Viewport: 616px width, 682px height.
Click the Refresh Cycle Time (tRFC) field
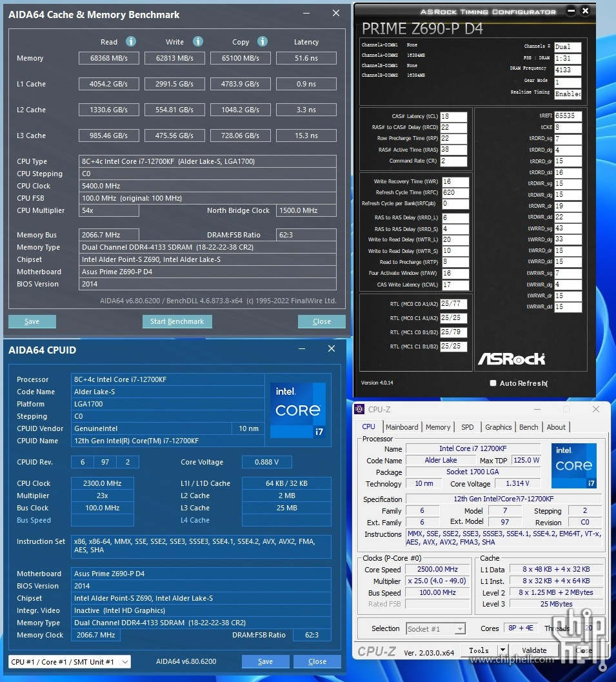point(455,193)
